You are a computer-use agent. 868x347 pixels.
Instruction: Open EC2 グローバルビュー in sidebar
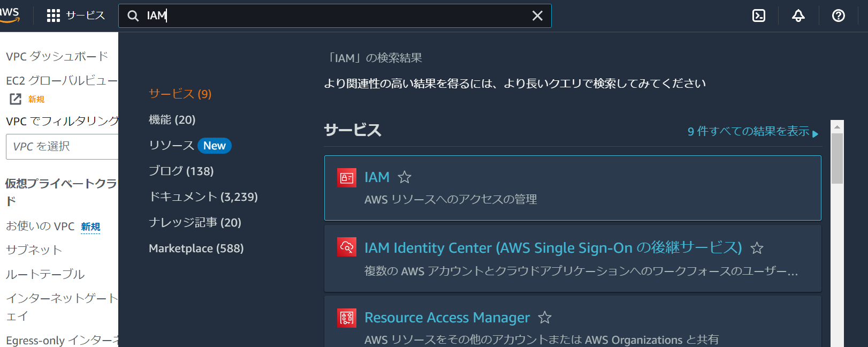tap(62, 80)
